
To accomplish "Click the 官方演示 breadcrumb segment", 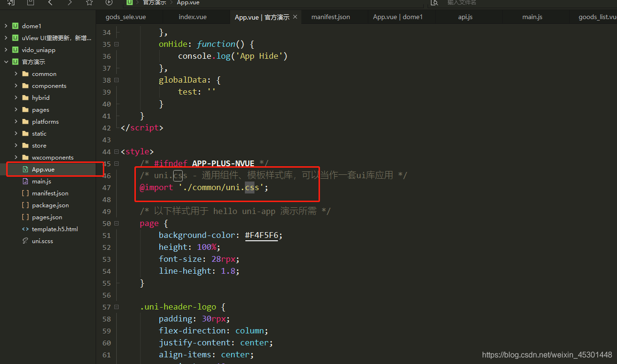I will point(154,2).
